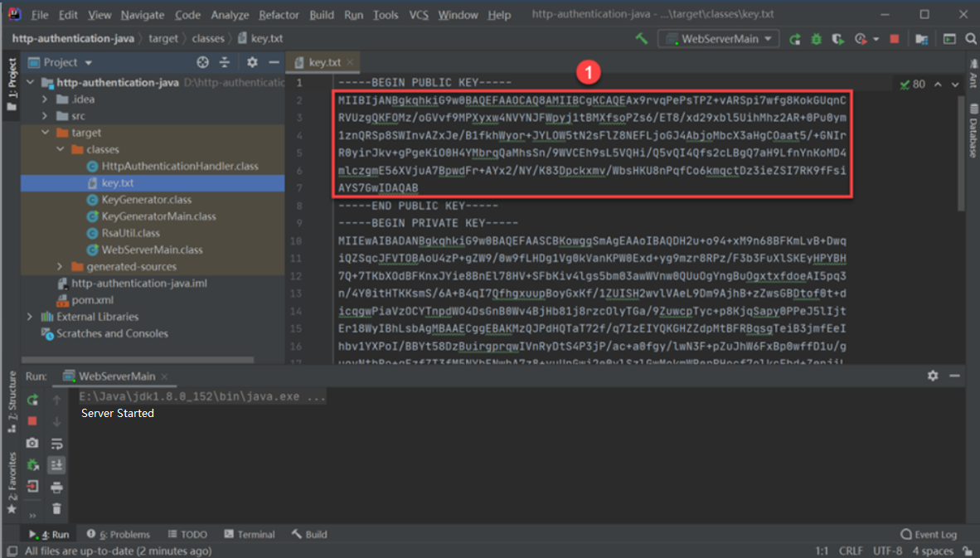Start debugging with the Debug bug icon
The height and width of the screenshot is (558, 980).
click(815, 37)
